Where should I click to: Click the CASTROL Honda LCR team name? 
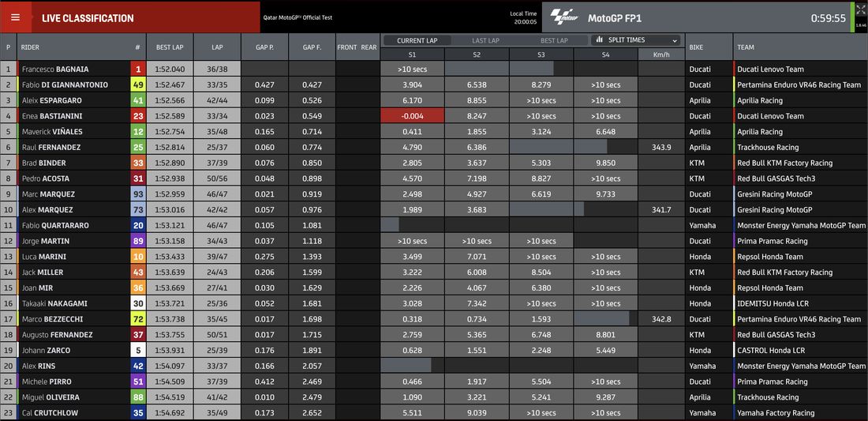[x=771, y=351]
